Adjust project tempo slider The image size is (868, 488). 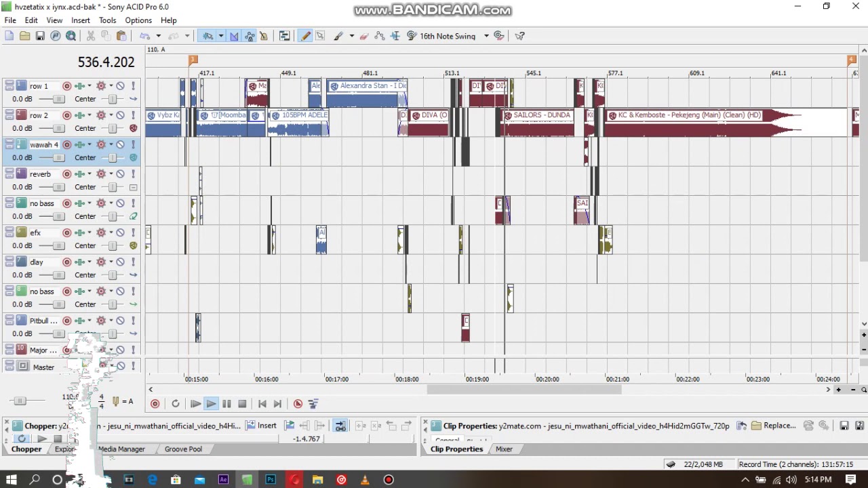pyautogui.click(x=20, y=401)
